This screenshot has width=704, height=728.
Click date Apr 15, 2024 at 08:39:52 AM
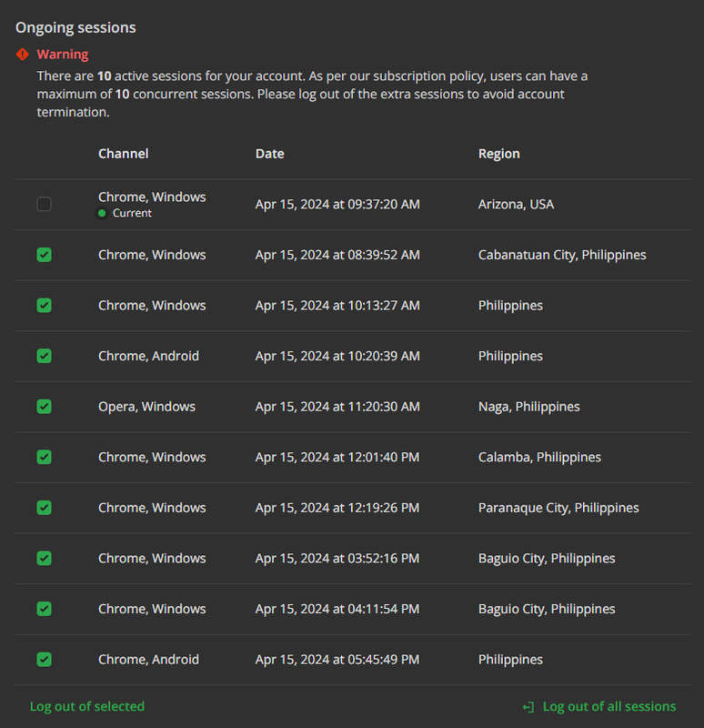[337, 255]
